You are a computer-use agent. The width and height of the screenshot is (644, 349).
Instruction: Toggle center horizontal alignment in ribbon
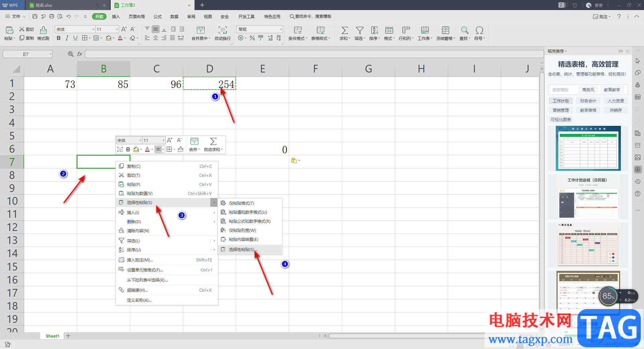pos(156,38)
